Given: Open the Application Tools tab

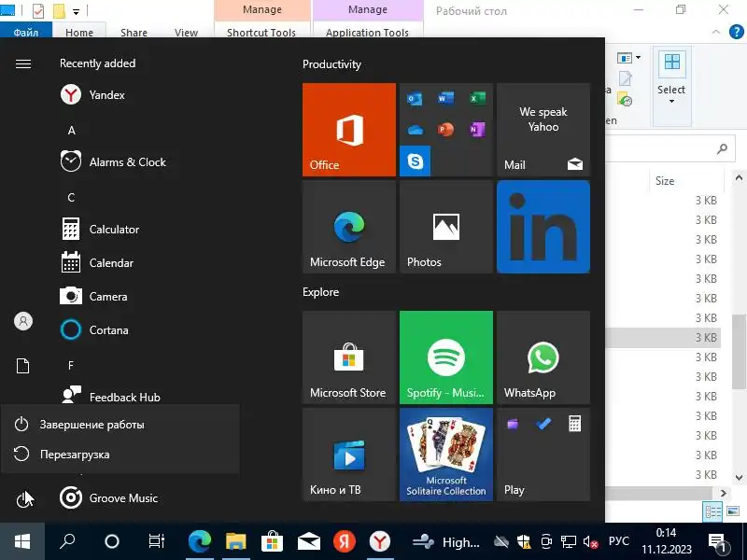Looking at the screenshot, I should (367, 32).
